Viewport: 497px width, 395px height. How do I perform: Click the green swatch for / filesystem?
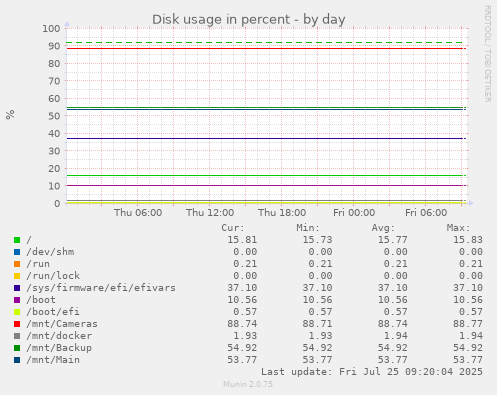click(x=17, y=240)
